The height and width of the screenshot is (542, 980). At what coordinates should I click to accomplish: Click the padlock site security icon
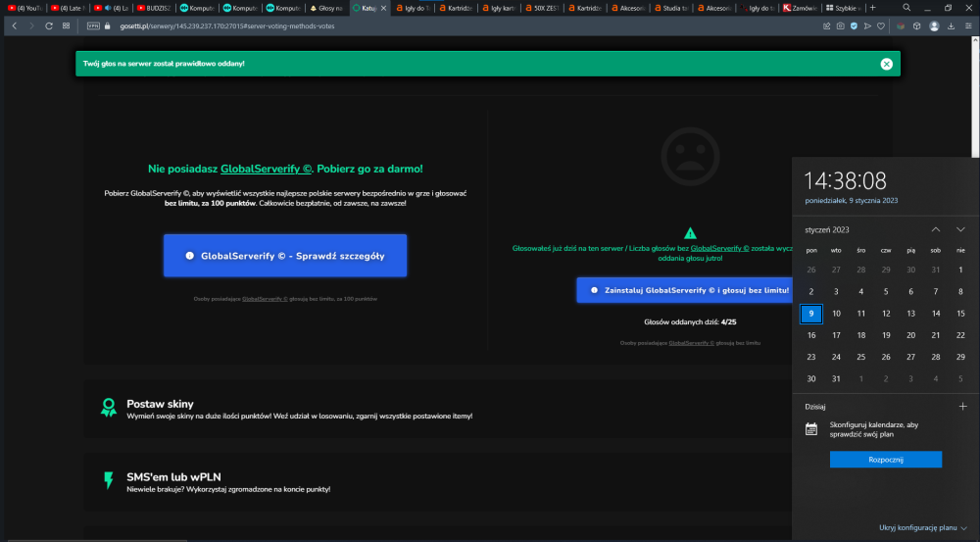point(108,26)
